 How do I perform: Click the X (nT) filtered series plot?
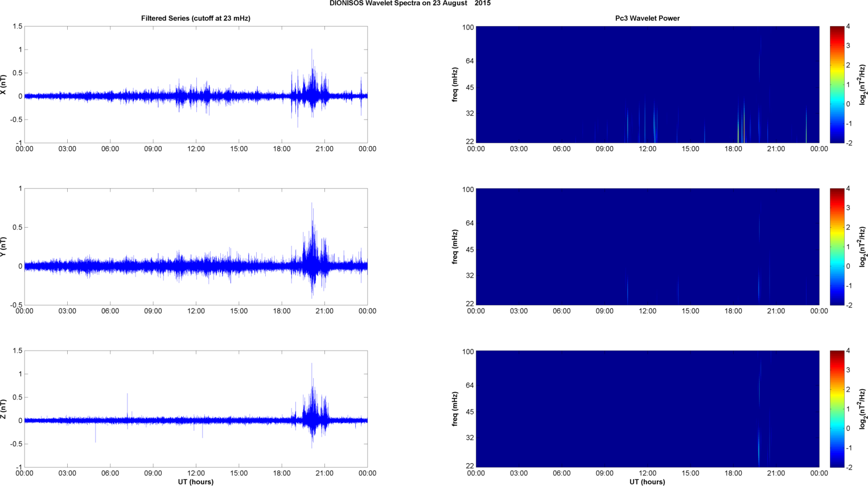(x=196, y=84)
